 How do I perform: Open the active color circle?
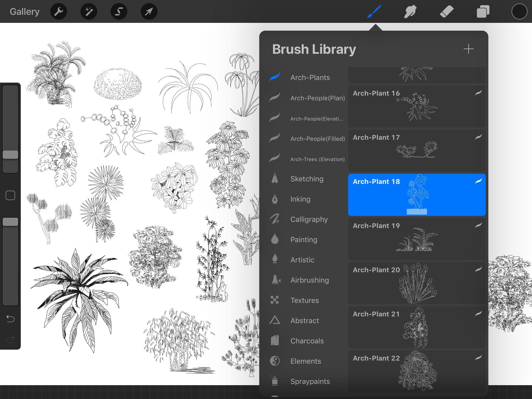(520, 11)
